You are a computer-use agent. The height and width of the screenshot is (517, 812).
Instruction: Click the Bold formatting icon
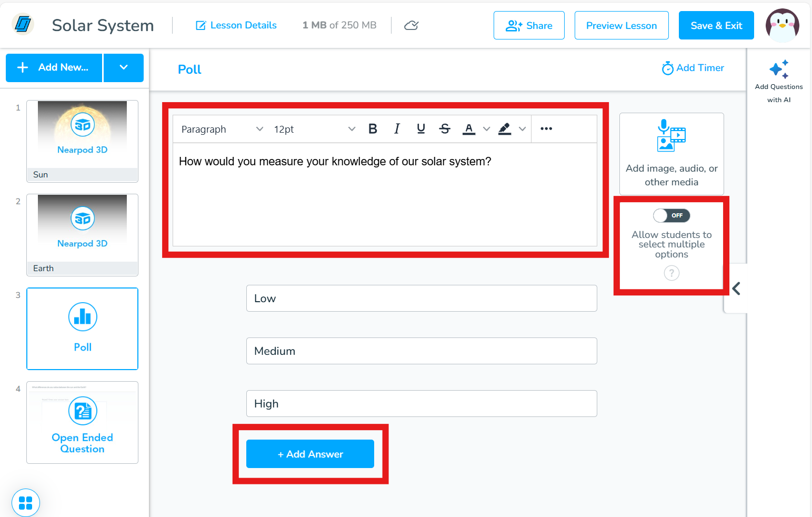[373, 129]
